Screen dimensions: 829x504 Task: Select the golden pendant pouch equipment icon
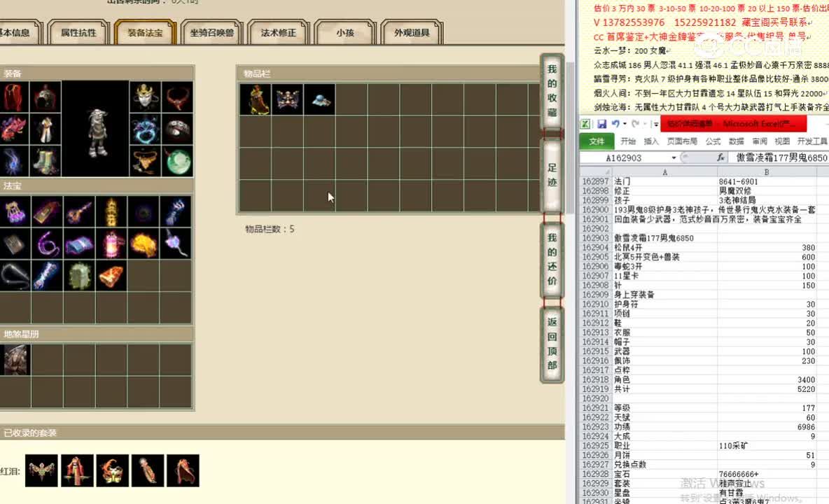pyautogui.click(x=145, y=160)
